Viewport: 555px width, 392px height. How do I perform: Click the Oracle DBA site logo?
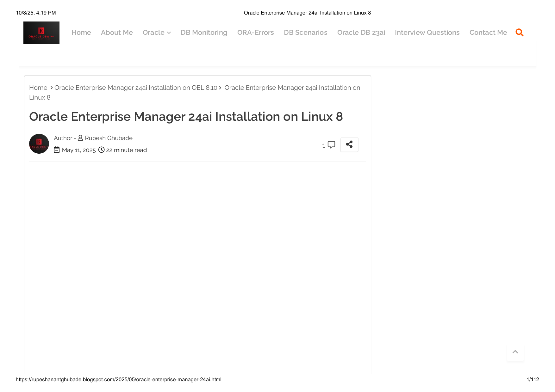(x=41, y=33)
